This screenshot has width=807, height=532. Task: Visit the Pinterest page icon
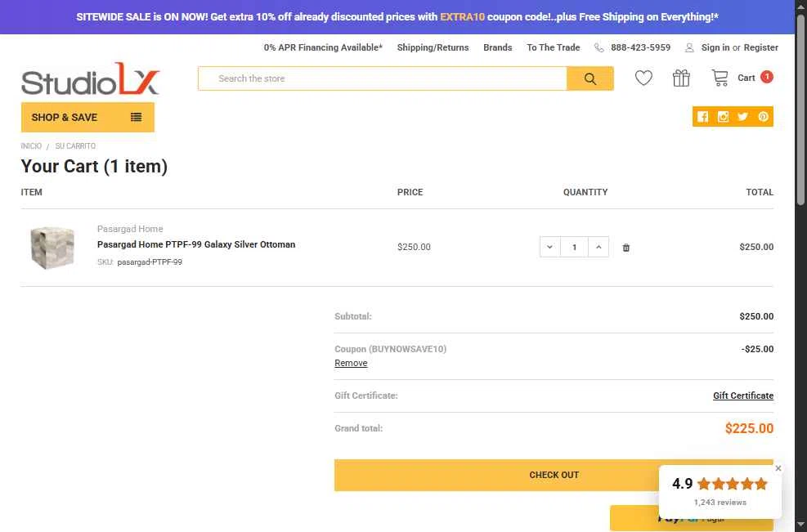(x=763, y=117)
